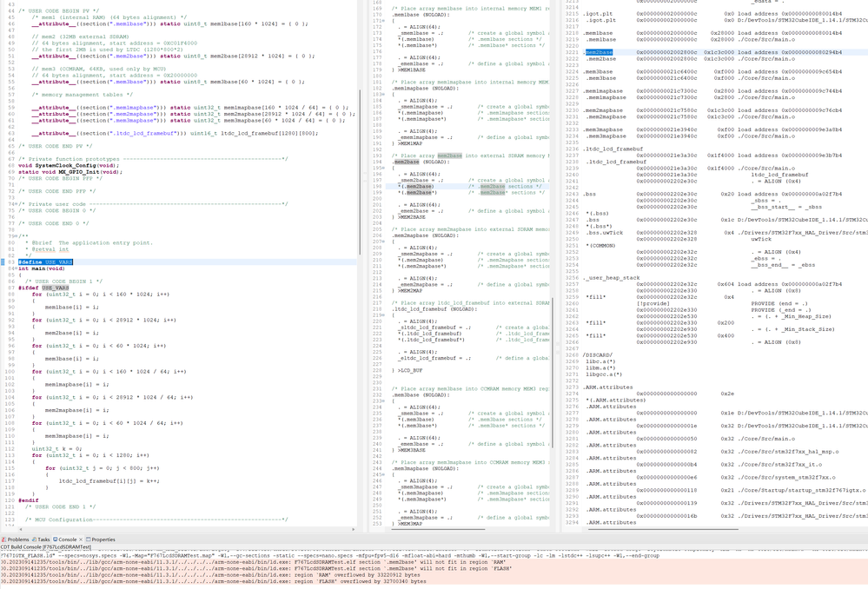
Task: Click '._user_heap_stack' line in map file
Action: pyautogui.click(x=611, y=278)
